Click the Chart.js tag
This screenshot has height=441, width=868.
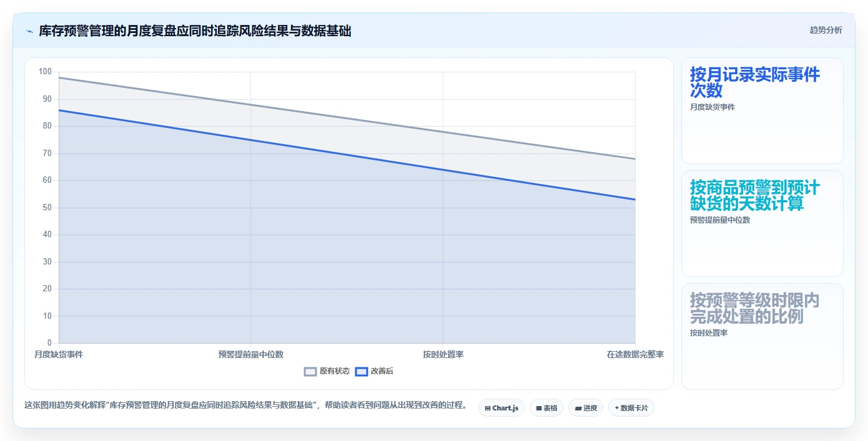click(501, 408)
